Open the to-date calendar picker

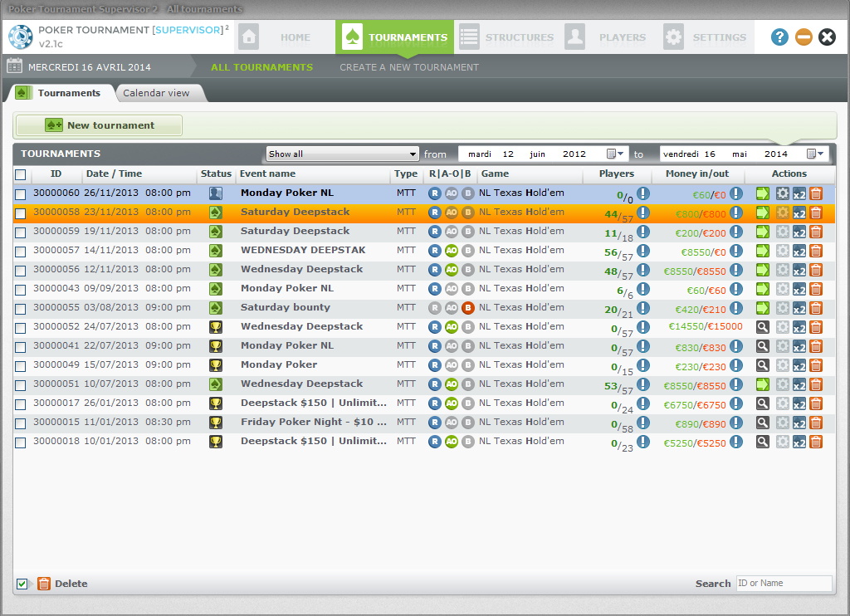[815, 154]
